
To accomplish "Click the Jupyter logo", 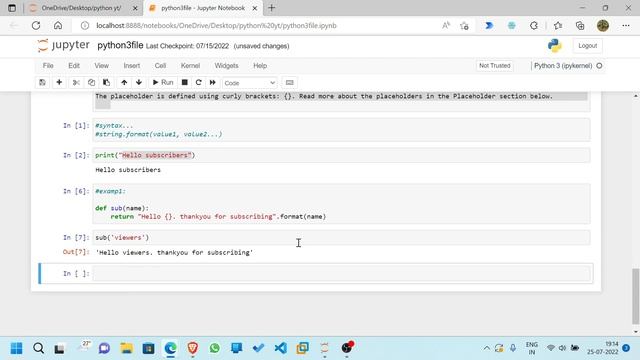I will 63,45.
